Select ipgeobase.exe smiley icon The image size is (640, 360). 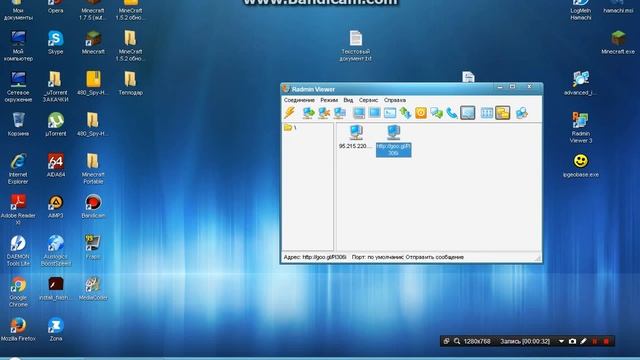pos(580,165)
